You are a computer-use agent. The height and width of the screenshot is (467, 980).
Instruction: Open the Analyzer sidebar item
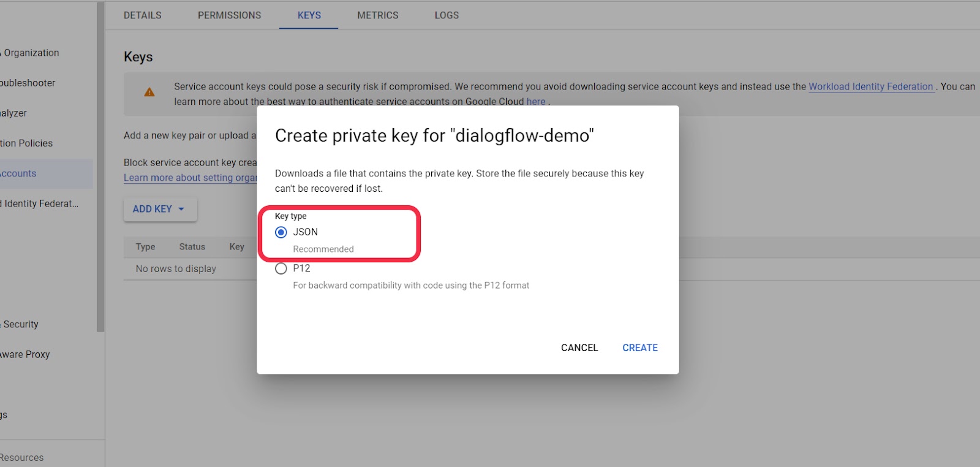pos(13,113)
